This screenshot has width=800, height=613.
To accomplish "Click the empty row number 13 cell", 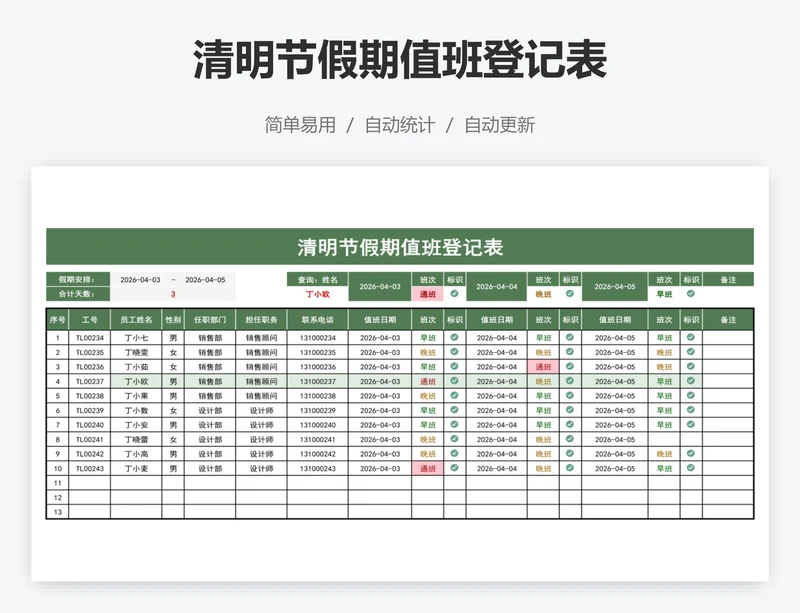I will click(58, 512).
